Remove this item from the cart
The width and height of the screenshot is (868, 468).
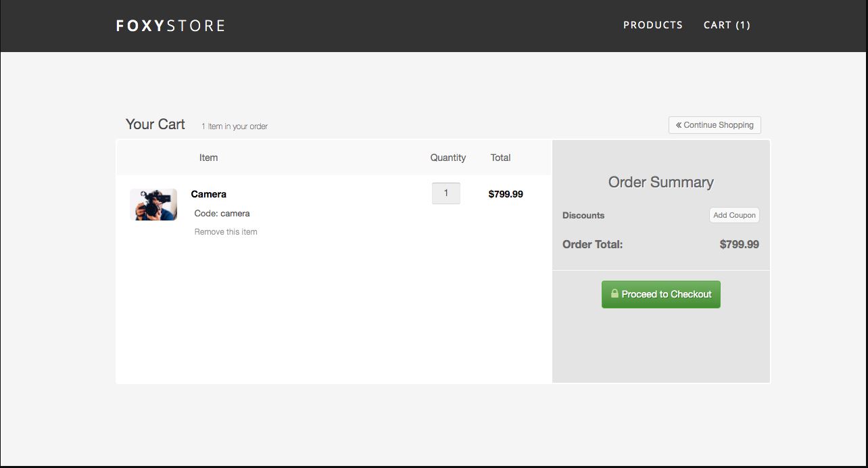(x=226, y=232)
